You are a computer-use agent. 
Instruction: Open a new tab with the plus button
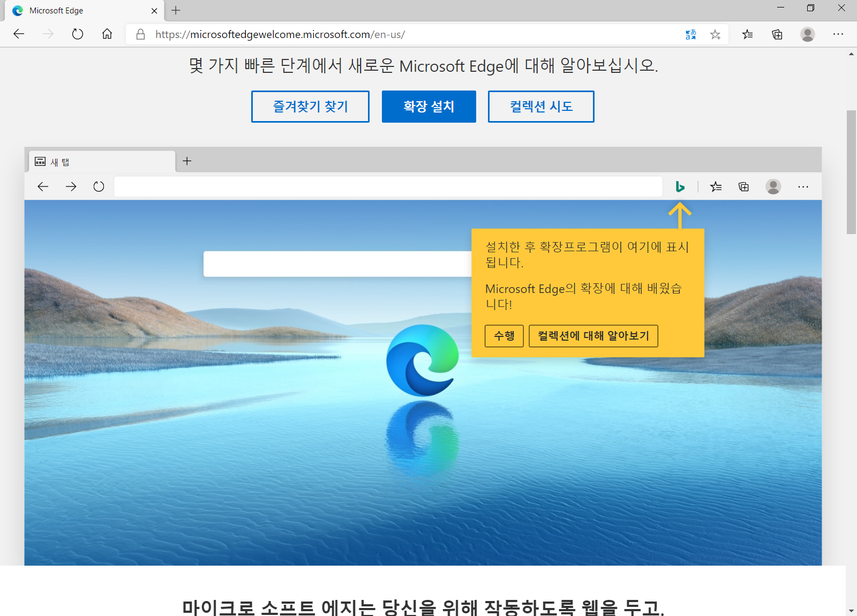point(176,10)
